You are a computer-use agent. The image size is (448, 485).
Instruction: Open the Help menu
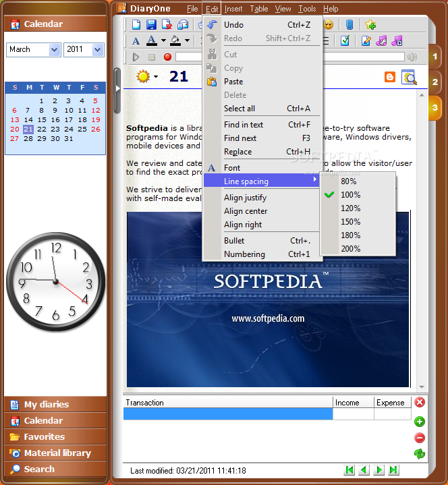[x=331, y=9]
